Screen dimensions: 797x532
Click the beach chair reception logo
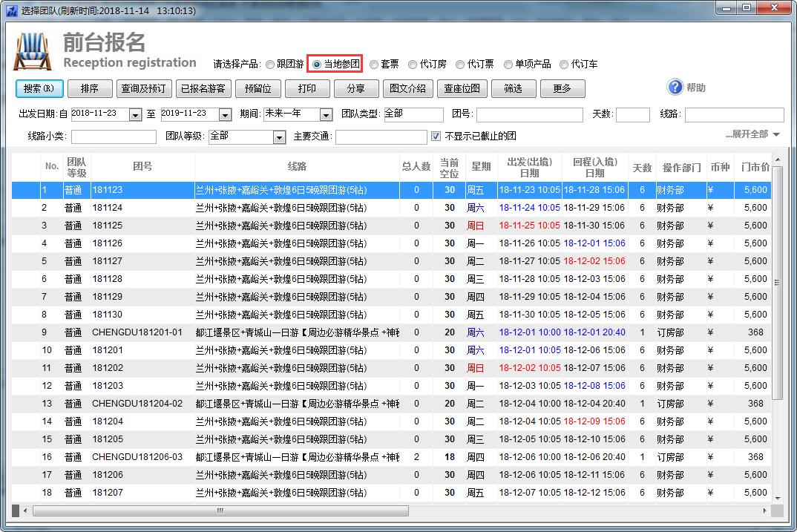(x=33, y=50)
